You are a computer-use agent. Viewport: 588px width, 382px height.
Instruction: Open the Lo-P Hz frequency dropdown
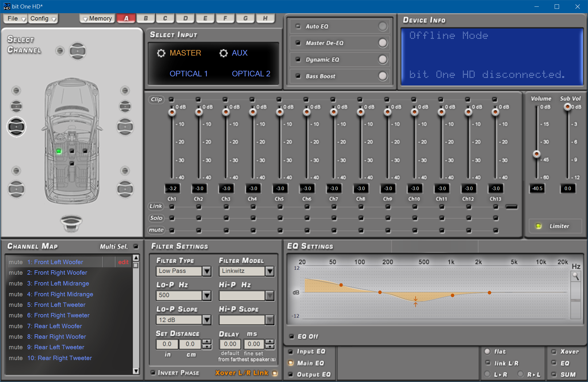pos(207,295)
